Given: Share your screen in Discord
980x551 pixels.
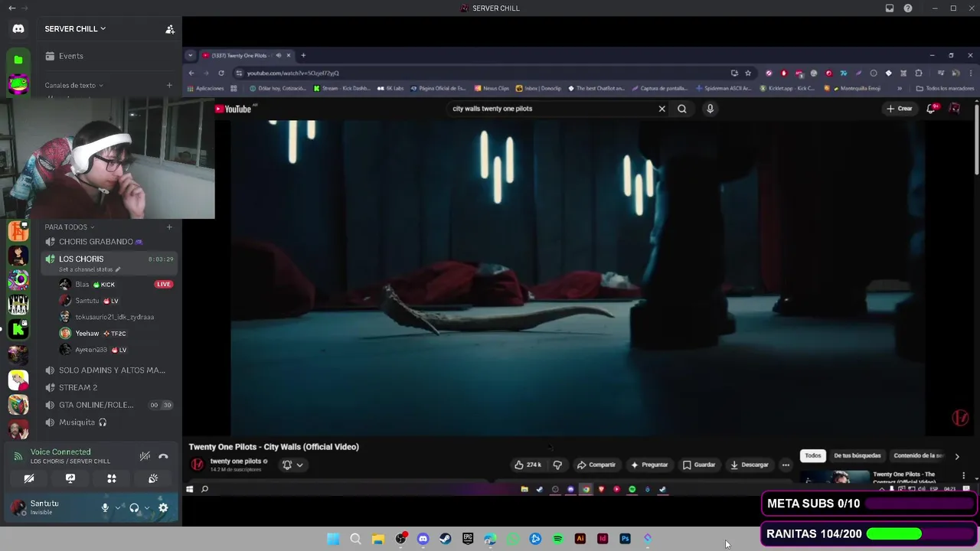Looking at the screenshot, I should (70, 478).
